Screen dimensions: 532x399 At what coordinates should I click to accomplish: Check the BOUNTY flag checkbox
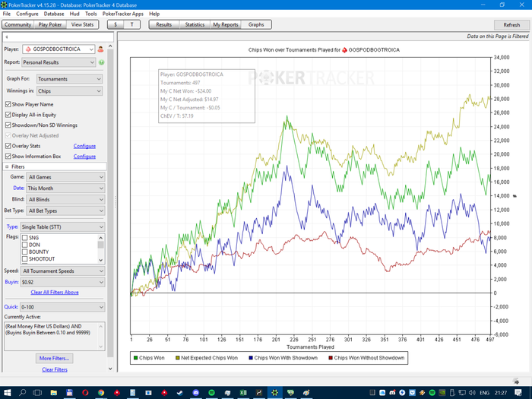(x=25, y=252)
